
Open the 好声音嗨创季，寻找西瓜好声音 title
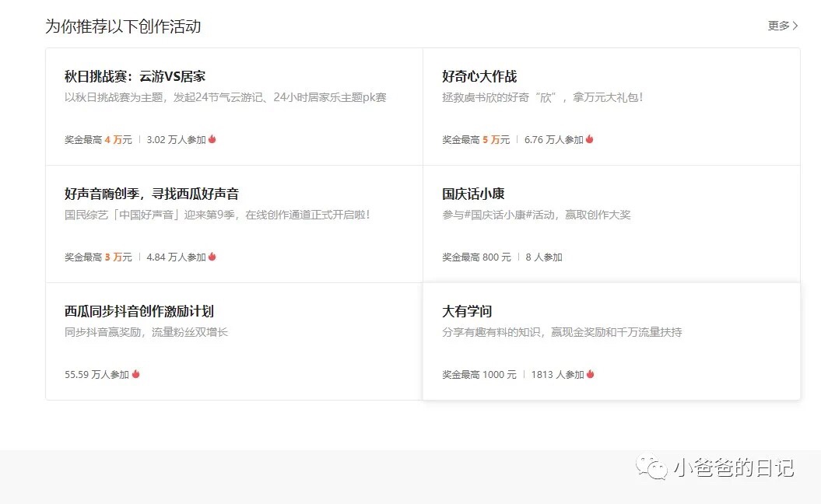[151, 194]
